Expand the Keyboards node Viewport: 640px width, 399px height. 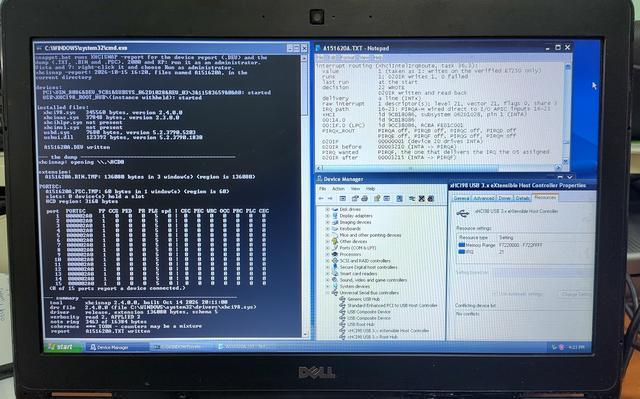[327, 229]
